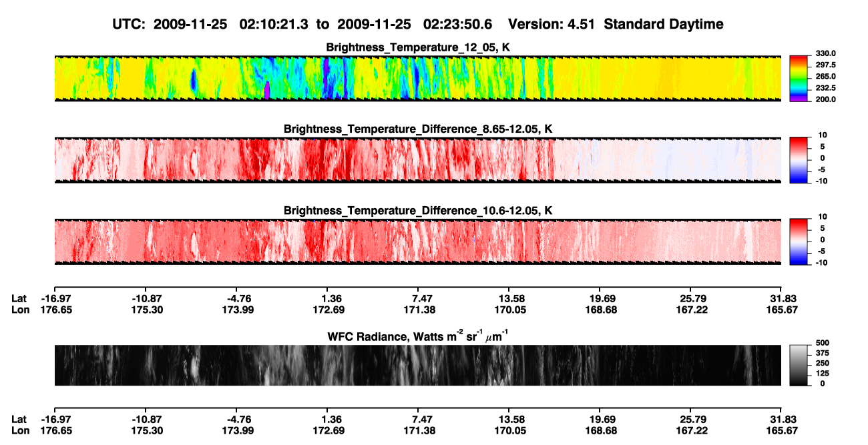
Task: Click the Brightness_Temperature_12_05 image strip
Action: tap(417, 78)
